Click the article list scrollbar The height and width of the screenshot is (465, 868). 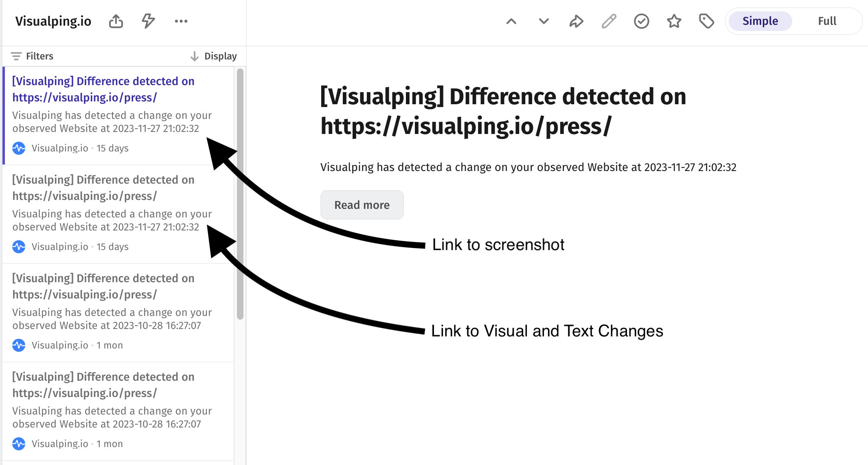[x=240, y=194]
